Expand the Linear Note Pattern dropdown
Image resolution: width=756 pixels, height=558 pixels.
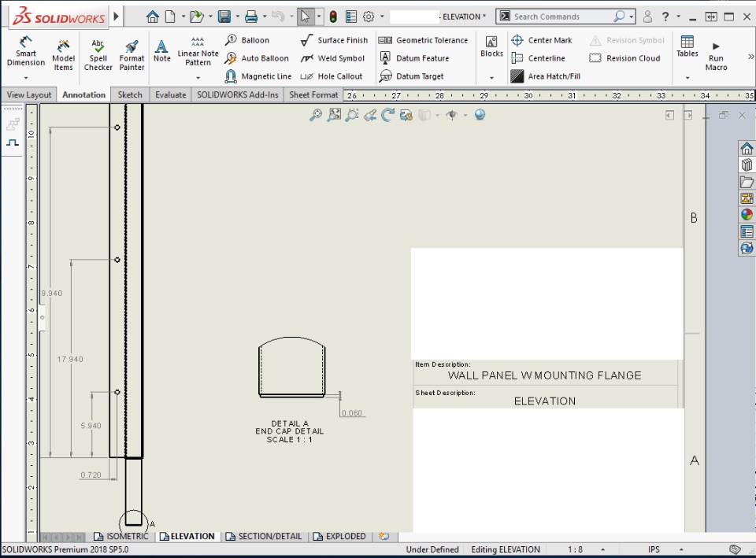[x=198, y=78]
